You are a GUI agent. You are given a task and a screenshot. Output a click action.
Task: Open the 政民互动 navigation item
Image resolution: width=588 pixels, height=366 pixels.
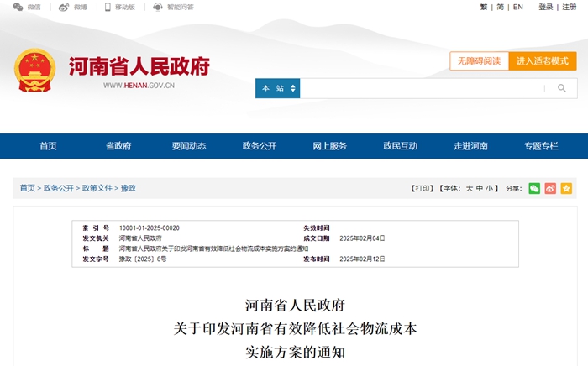pos(401,146)
